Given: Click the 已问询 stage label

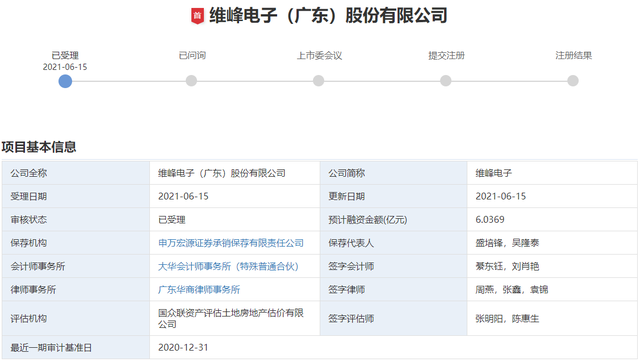Looking at the screenshot, I should click(192, 55).
